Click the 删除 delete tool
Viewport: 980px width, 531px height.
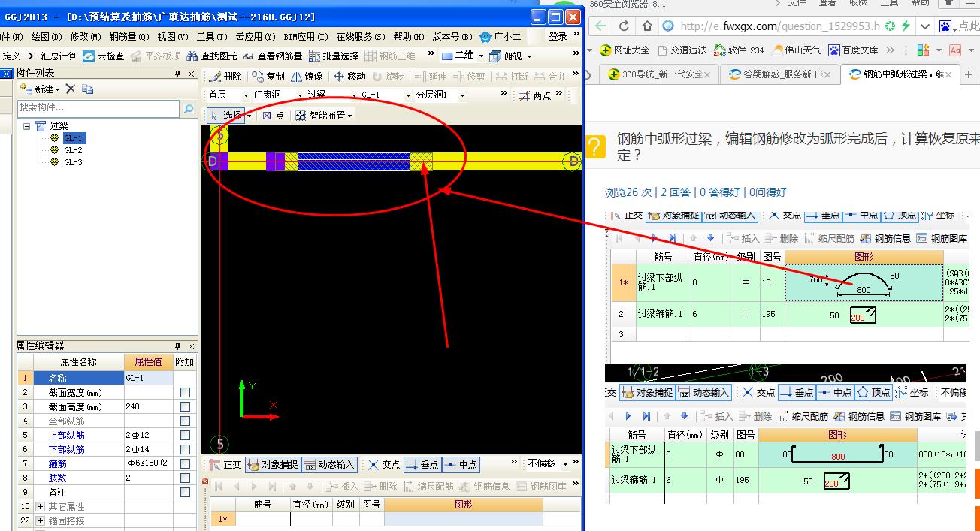pyautogui.click(x=225, y=76)
